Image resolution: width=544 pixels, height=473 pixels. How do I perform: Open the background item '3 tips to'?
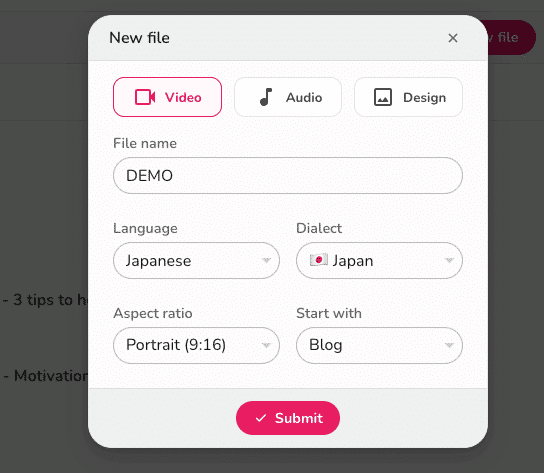tap(45, 300)
